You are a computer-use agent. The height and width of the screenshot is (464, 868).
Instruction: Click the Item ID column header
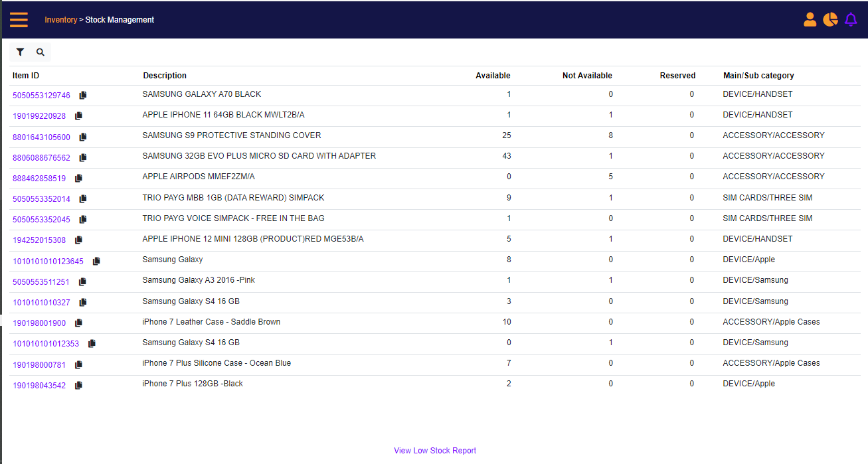tap(26, 76)
